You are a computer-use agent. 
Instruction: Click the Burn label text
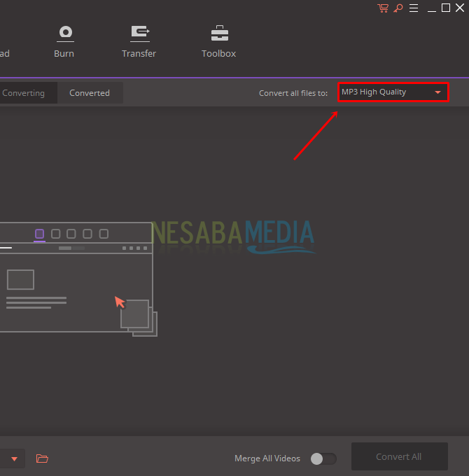click(65, 53)
